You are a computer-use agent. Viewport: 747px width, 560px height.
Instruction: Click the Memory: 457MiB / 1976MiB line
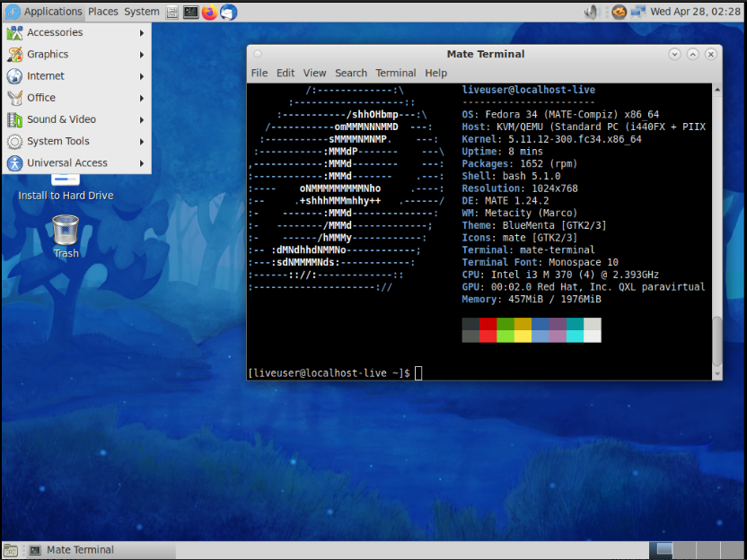(532, 300)
